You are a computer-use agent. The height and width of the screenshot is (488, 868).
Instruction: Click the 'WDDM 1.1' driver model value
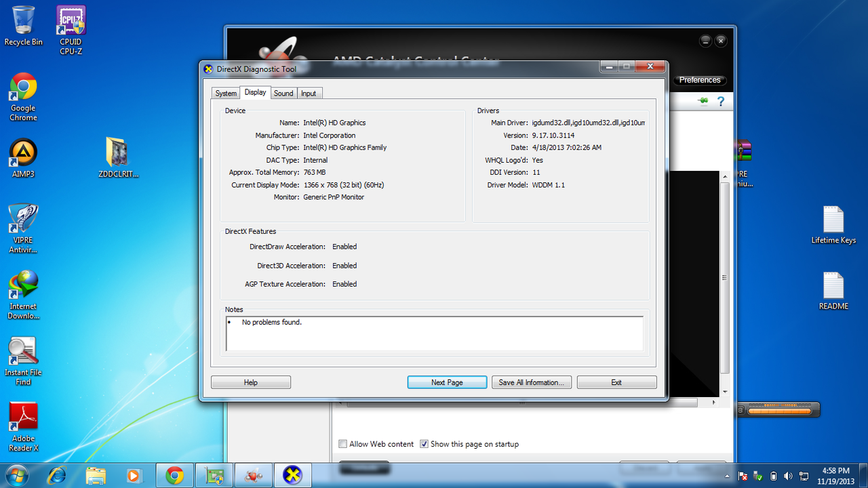point(549,185)
